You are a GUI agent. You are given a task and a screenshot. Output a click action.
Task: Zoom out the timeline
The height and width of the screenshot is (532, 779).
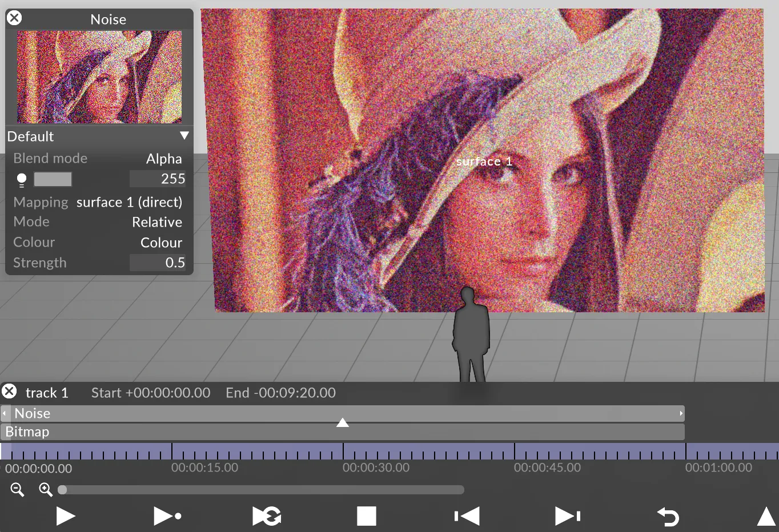[x=17, y=489]
